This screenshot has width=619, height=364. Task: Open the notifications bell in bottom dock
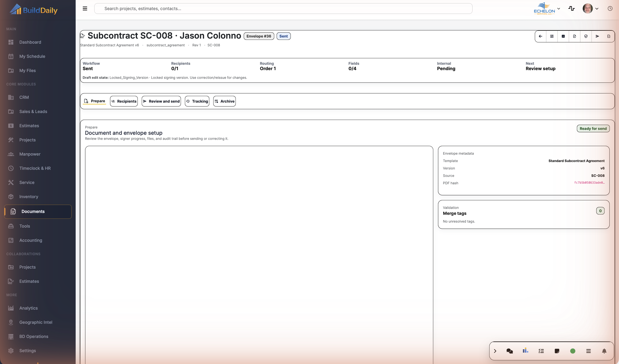[604, 351]
